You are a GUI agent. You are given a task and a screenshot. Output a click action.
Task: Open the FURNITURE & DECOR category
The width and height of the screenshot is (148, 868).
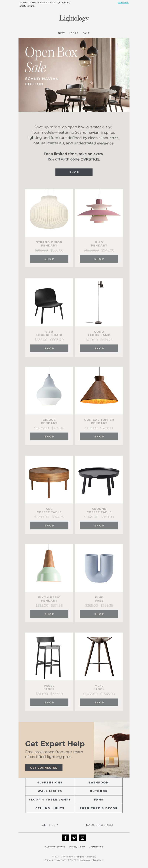click(99, 808)
